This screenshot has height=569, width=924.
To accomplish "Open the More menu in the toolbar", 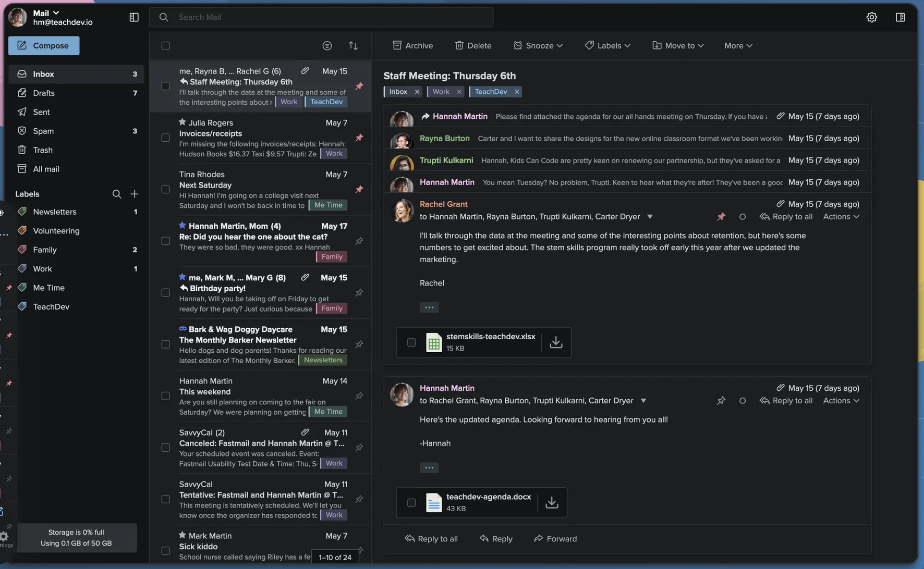I will [x=737, y=45].
